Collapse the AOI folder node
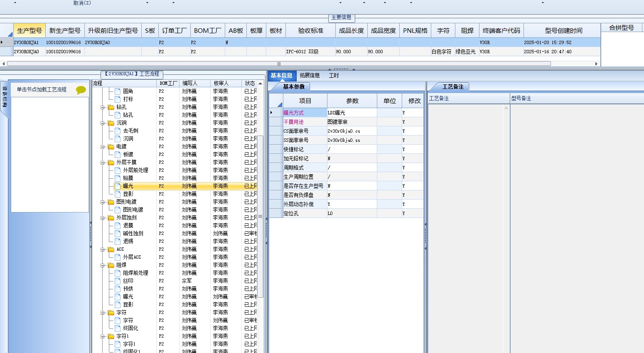The image size is (644, 353). [103, 249]
